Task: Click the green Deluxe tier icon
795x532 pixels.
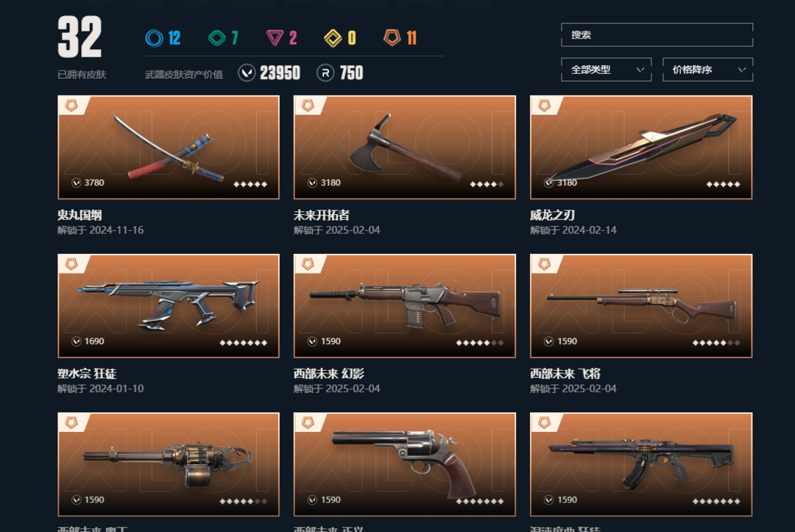Action: [x=217, y=38]
